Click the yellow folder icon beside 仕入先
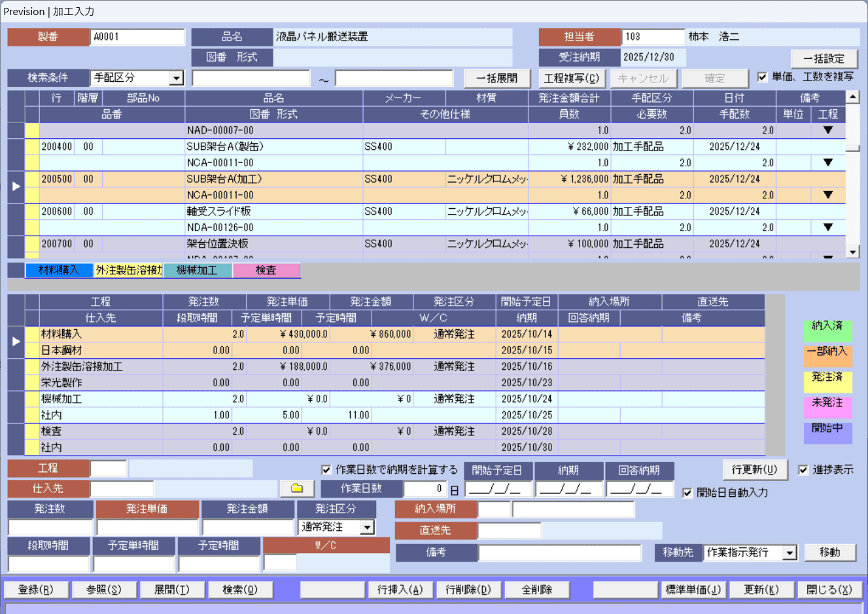This screenshot has height=614, width=868. 297,488
